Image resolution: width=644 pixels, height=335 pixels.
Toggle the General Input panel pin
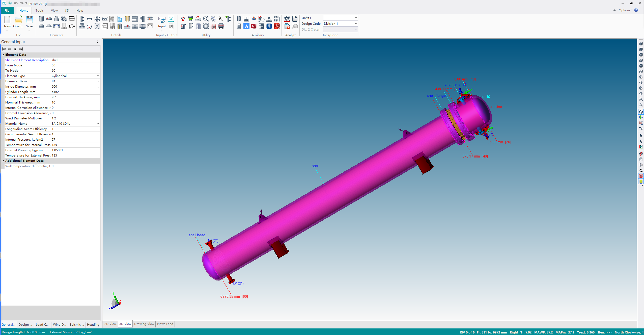coord(97,42)
